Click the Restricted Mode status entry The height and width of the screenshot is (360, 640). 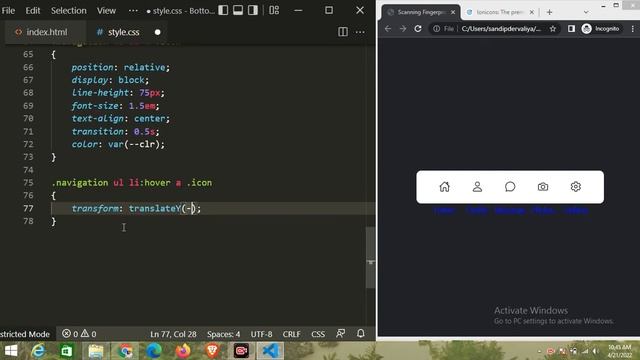click(25, 334)
